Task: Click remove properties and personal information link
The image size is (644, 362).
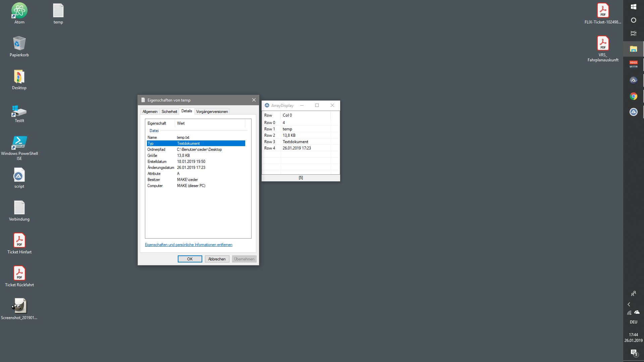Action: 188,245
